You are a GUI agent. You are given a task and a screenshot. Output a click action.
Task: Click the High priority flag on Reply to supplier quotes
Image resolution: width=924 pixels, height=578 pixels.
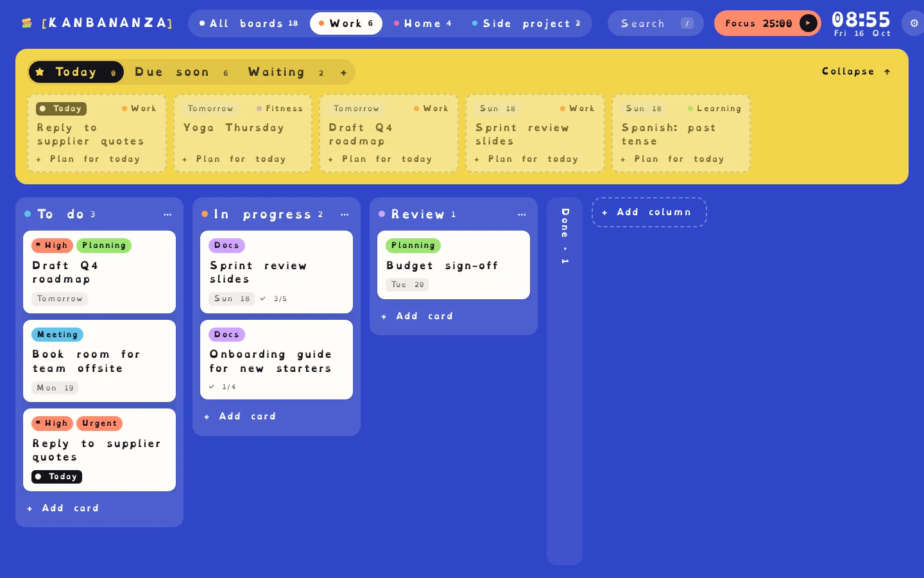point(52,423)
